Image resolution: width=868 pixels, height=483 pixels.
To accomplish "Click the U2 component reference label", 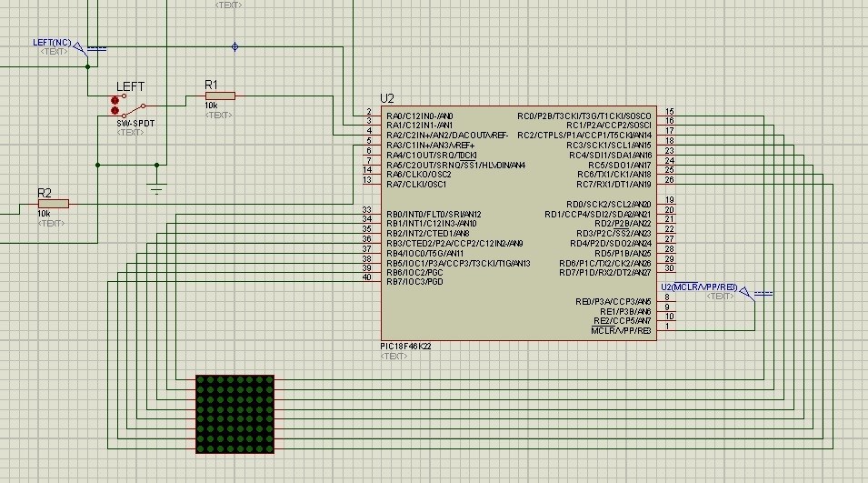I will 387,98.
